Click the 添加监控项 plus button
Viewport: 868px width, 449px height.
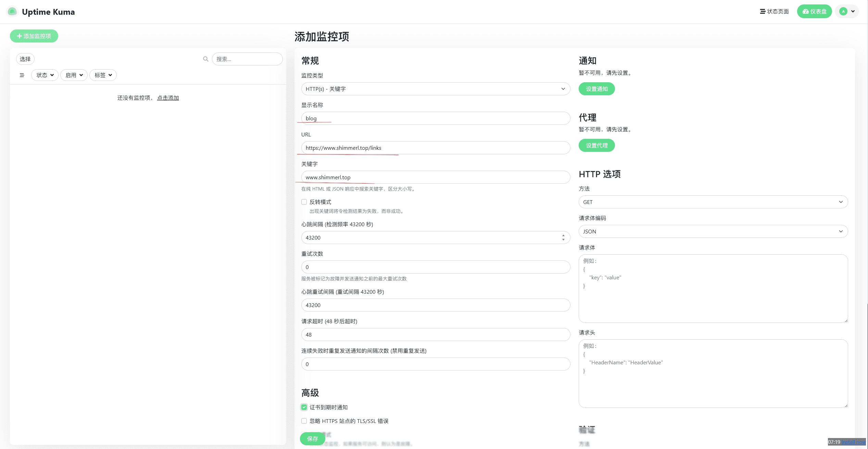point(34,36)
